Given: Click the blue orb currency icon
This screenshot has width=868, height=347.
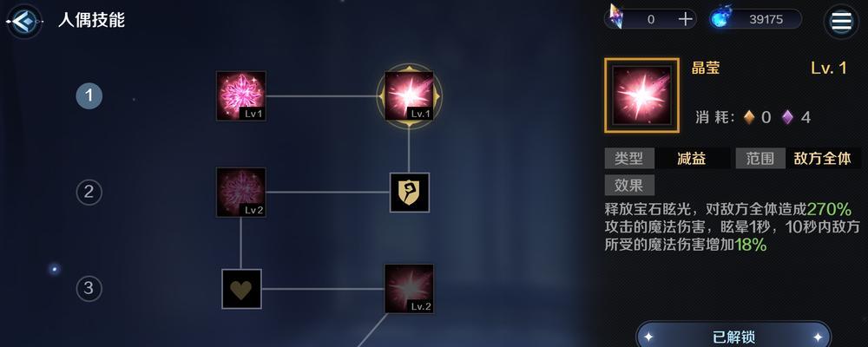Looking at the screenshot, I should (720, 18).
